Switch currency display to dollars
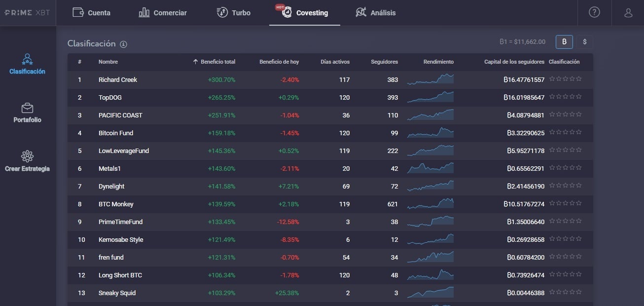 point(585,42)
